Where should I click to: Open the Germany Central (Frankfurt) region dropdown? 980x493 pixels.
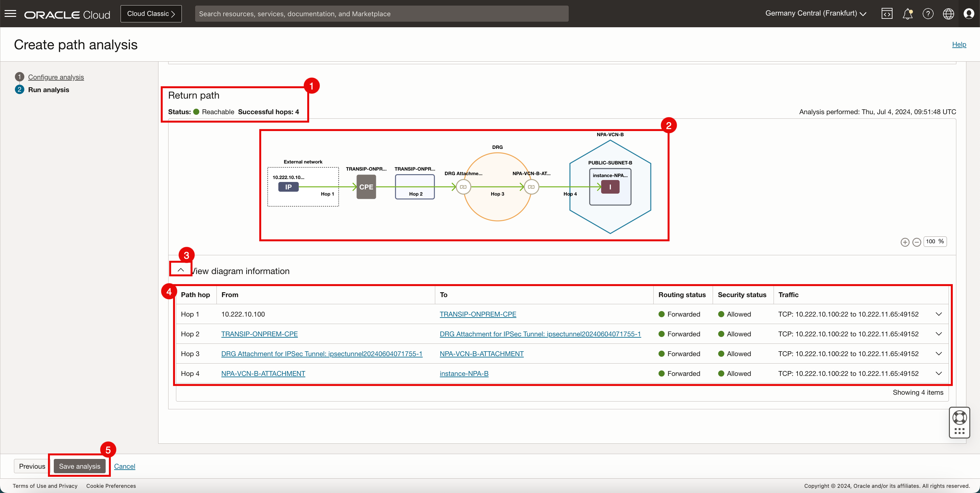tap(815, 13)
